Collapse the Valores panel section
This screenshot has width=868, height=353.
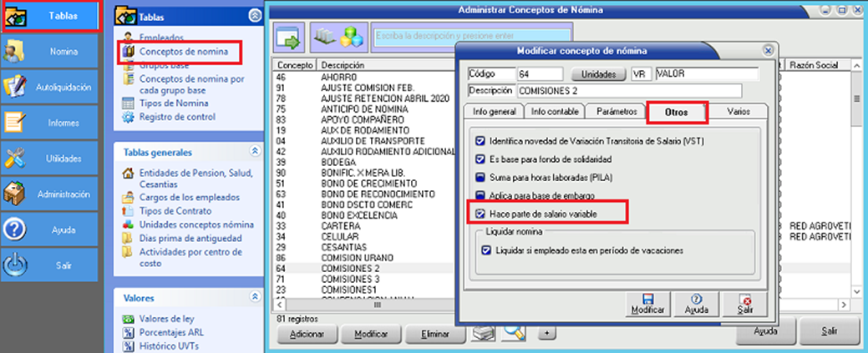(254, 297)
